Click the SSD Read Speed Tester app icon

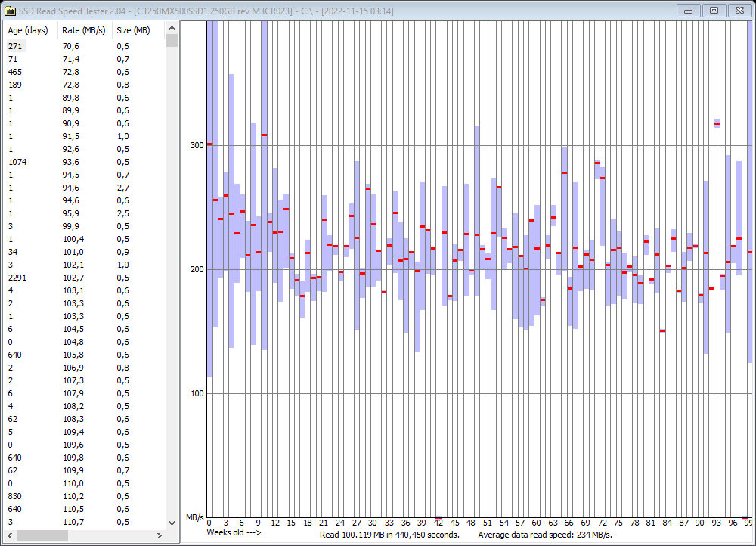[10, 11]
